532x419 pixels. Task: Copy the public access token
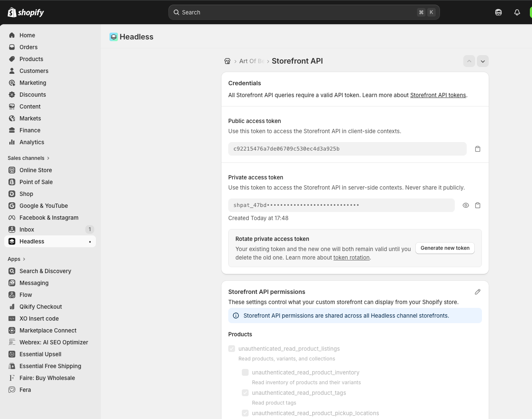[478, 149]
